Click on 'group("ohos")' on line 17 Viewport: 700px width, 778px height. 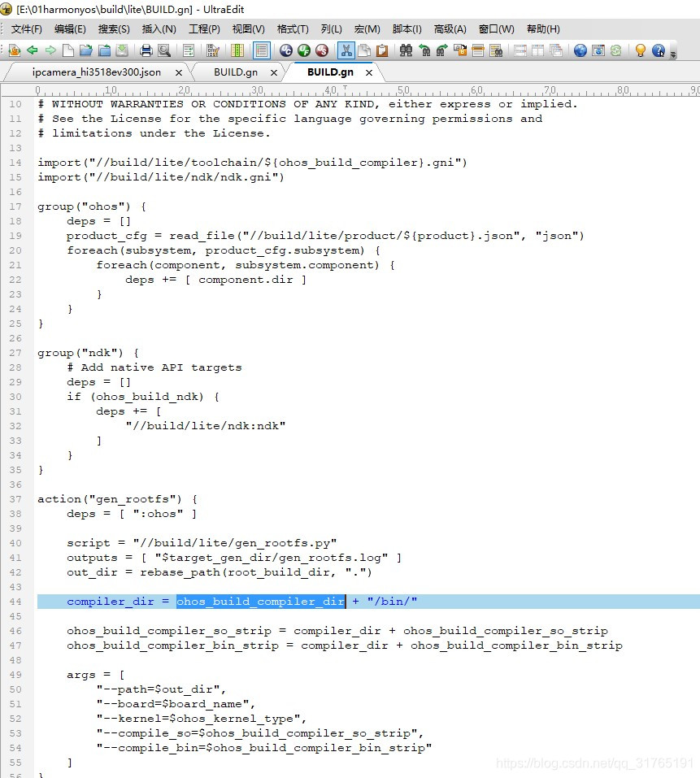pyautogui.click(x=85, y=206)
